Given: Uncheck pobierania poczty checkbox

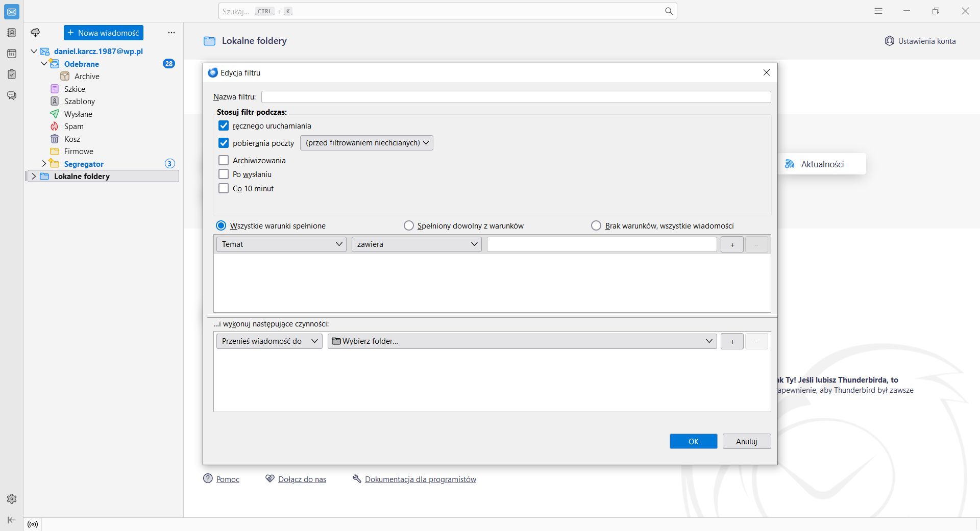Looking at the screenshot, I should (224, 143).
